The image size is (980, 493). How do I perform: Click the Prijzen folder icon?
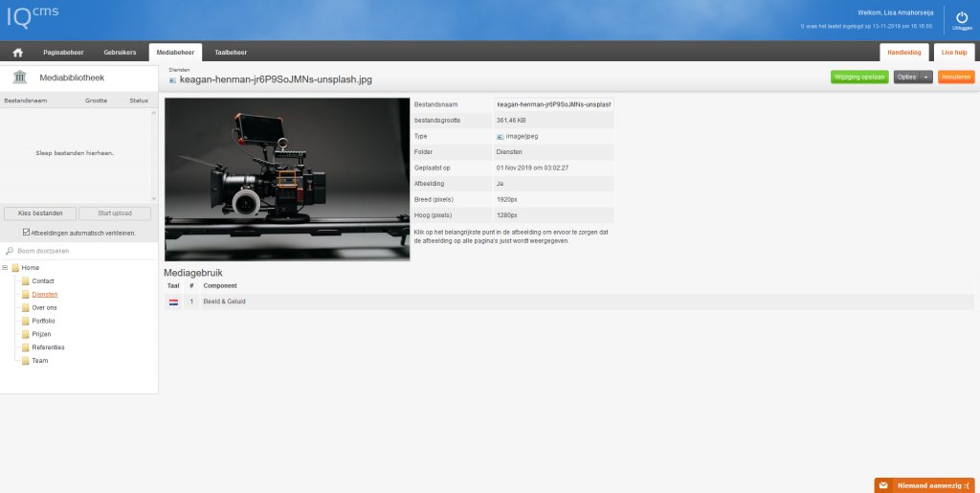click(x=26, y=334)
